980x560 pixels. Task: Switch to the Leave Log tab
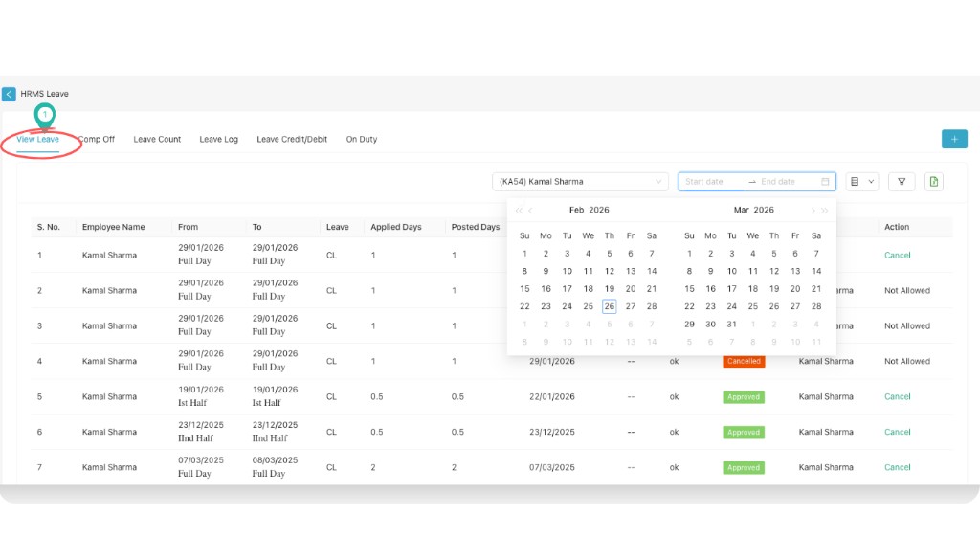point(218,139)
